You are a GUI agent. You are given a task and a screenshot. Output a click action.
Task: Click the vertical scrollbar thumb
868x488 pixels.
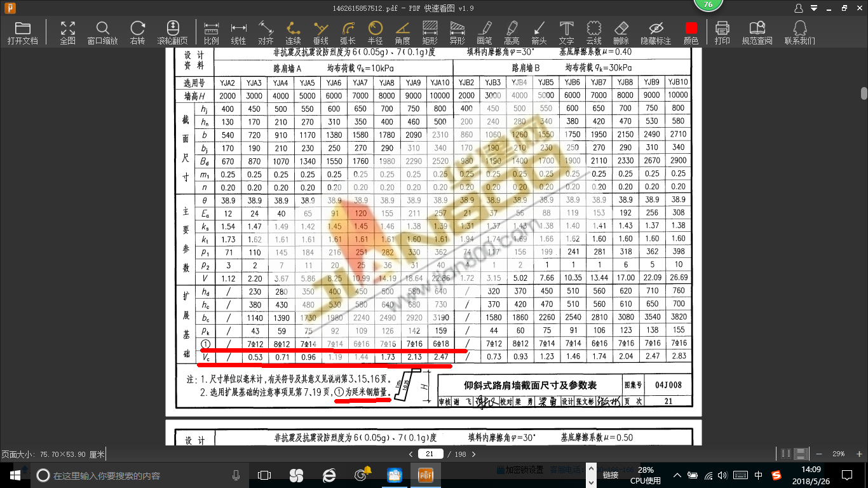(x=864, y=93)
